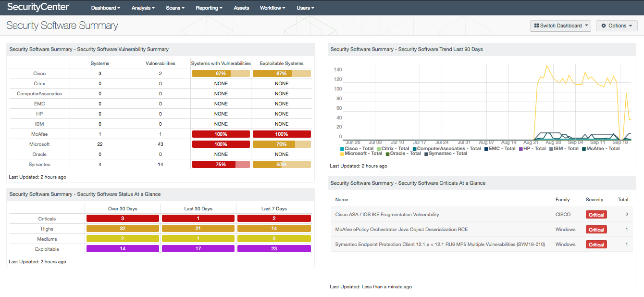Select Mediums Last 7 Days cell showing 0
This screenshot has height=297, width=644.
point(274,239)
